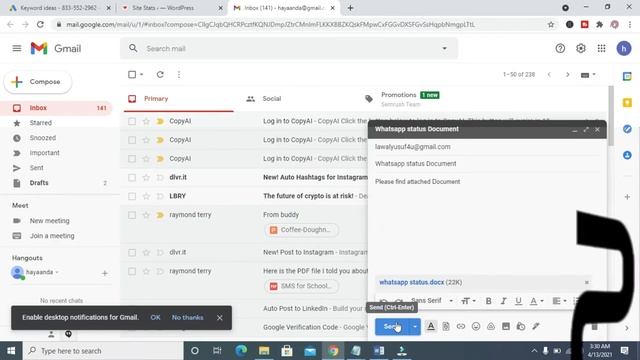Screen dimensions: 640x360
Task: Get add-ons plus icon in side panel
Action: (x=627, y=197)
